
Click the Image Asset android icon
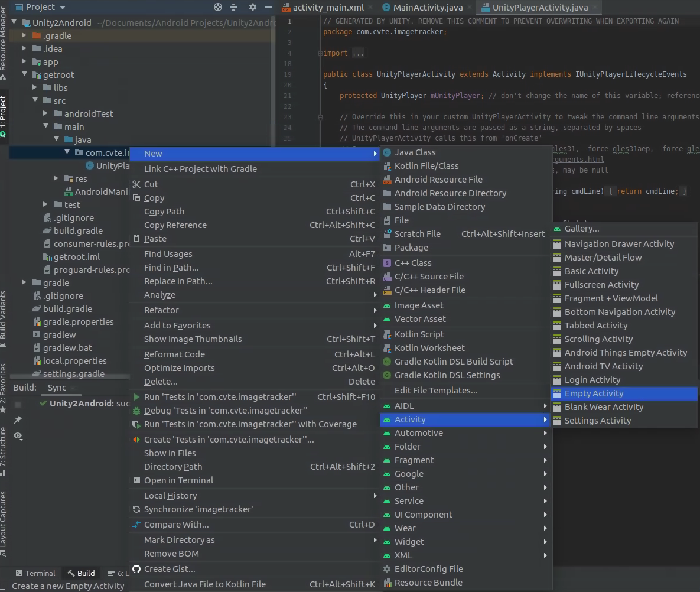click(387, 305)
